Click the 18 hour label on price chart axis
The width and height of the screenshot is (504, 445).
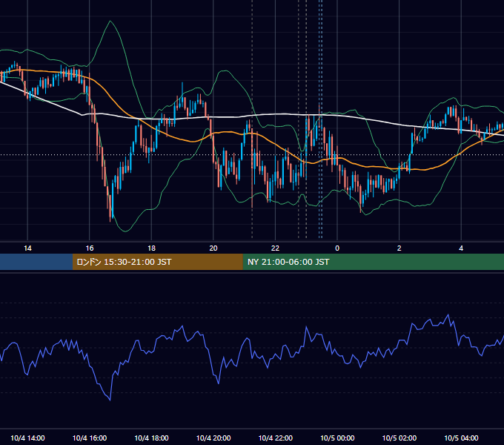[151, 248]
